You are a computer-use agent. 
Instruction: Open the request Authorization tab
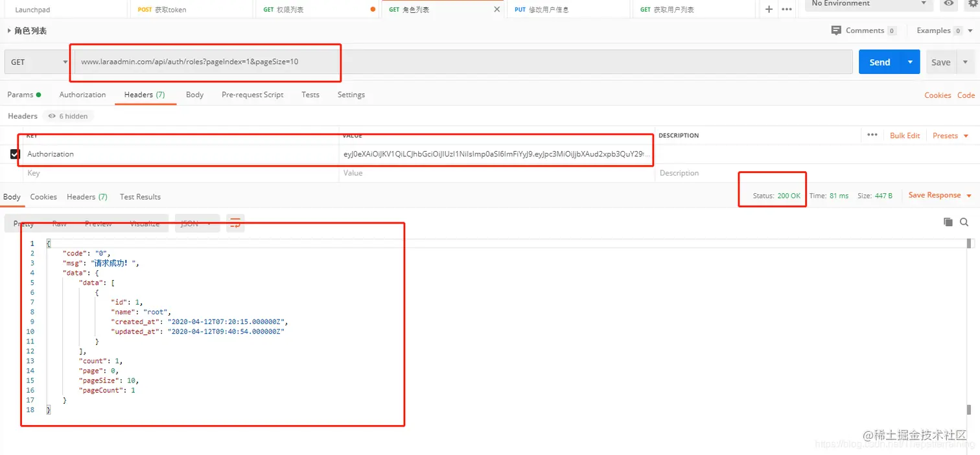pyautogui.click(x=82, y=95)
